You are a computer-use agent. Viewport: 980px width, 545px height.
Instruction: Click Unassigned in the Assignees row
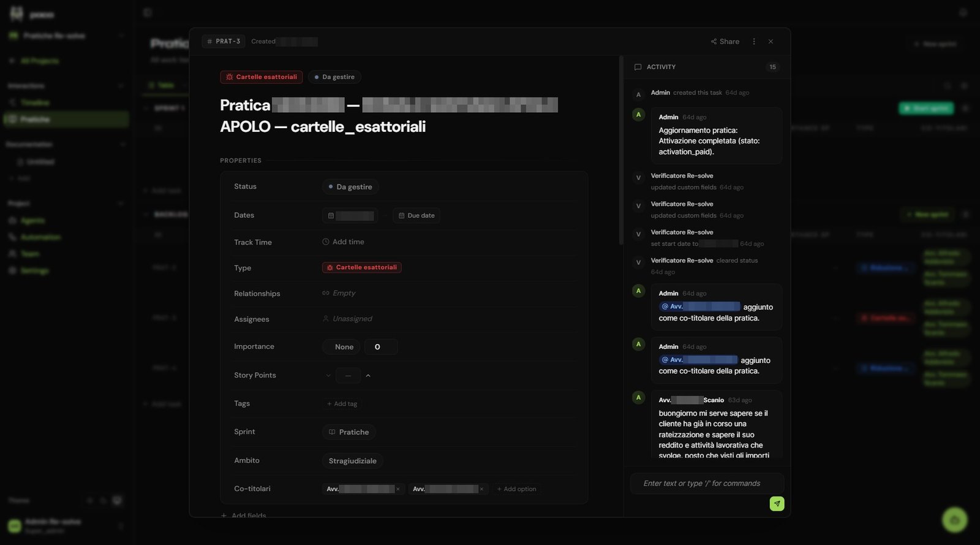(x=347, y=319)
